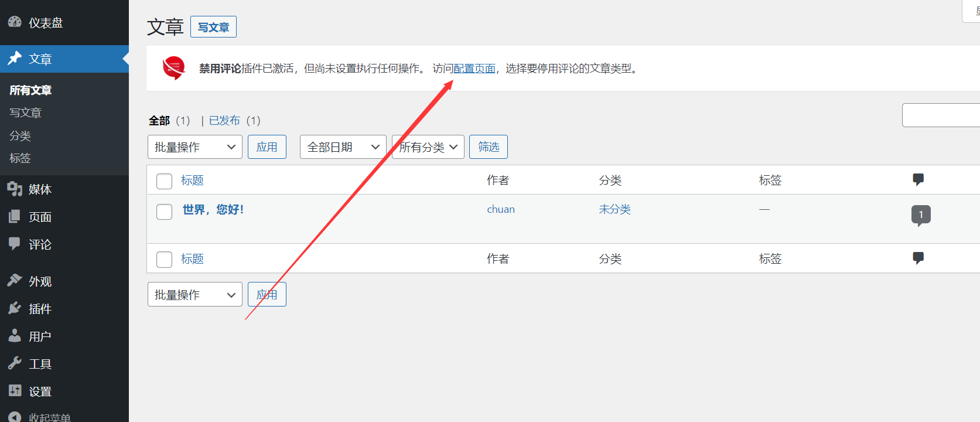Click the top 应用 button

coord(267,147)
